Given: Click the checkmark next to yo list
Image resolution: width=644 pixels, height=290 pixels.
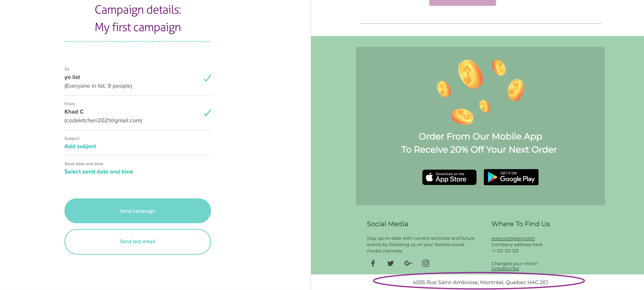Looking at the screenshot, I should tap(207, 78).
